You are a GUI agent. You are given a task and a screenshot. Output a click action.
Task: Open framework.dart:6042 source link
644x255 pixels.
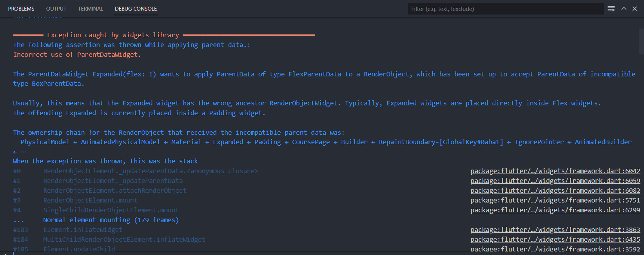tap(555, 171)
